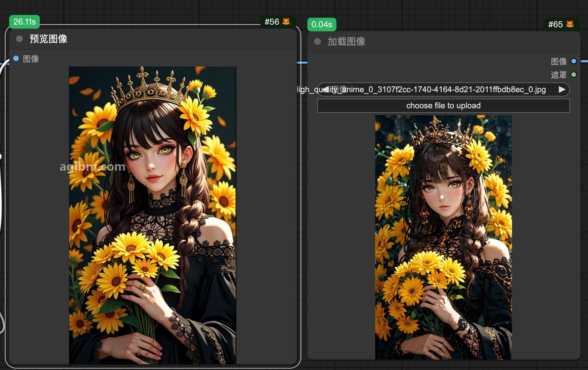Click the 图像 output label on the load image node
The image size is (588, 370).
[559, 61]
